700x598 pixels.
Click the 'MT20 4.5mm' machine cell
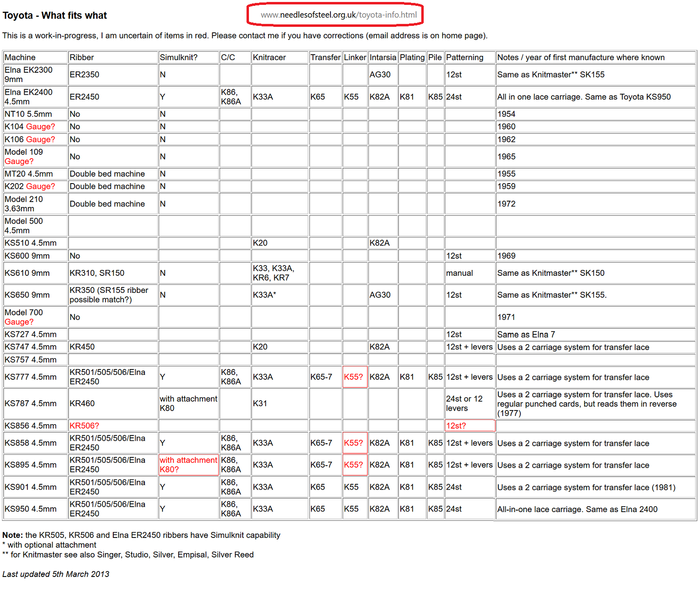coord(35,174)
